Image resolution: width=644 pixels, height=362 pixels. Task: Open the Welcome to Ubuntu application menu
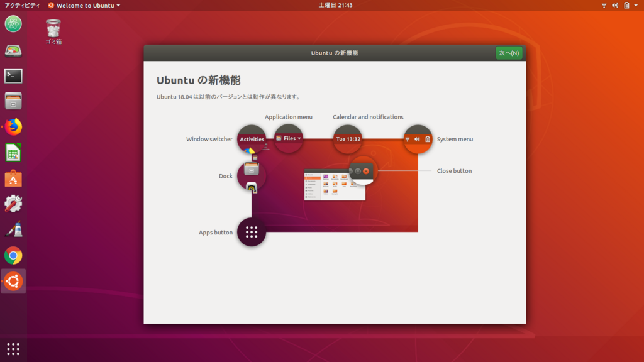84,5
